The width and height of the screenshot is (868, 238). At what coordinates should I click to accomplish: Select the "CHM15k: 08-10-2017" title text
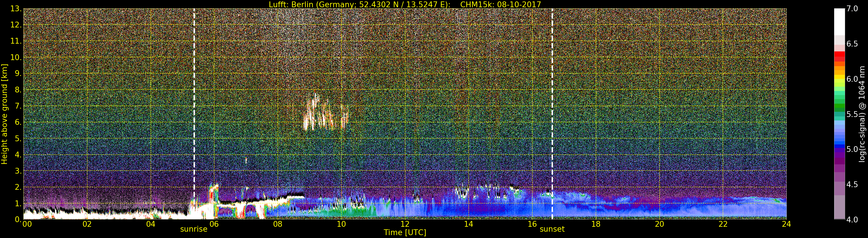pyautogui.click(x=500, y=4)
